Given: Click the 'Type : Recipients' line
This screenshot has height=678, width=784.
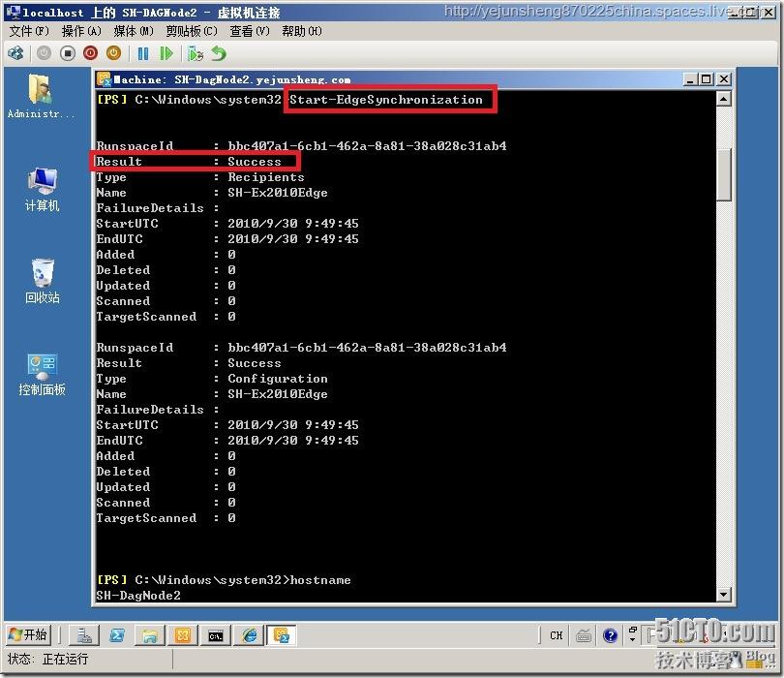Looking at the screenshot, I should (200, 177).
